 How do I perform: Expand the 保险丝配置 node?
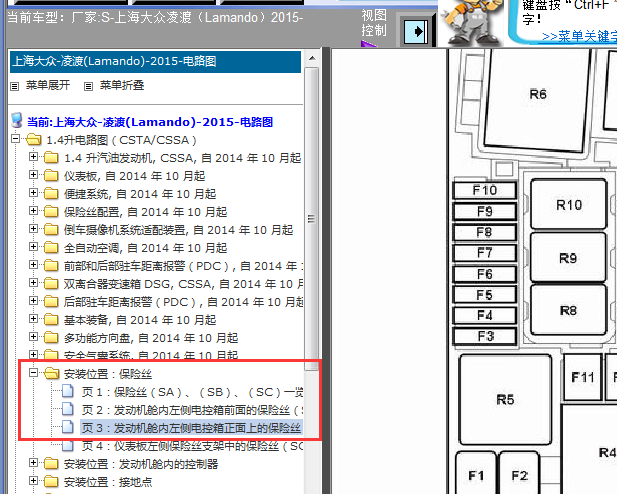(x=33, y=211)
